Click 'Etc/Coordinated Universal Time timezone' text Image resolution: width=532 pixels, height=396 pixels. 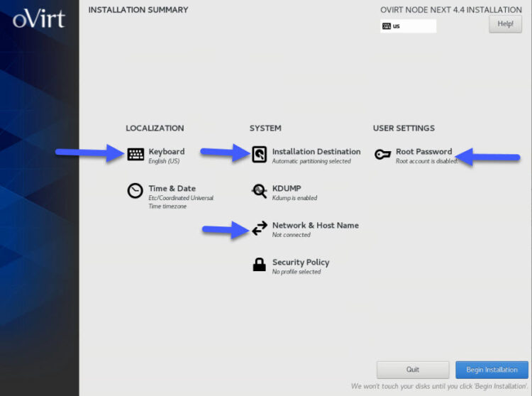(x=181, y=202)
